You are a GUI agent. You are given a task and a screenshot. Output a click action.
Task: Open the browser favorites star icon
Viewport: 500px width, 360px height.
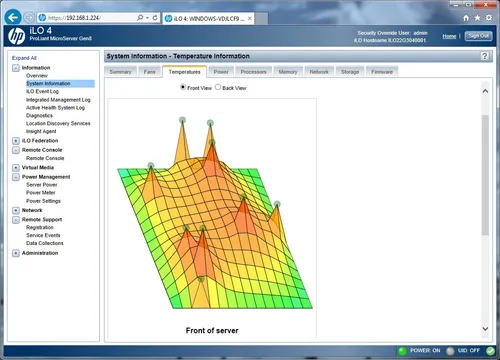point(477,18)
